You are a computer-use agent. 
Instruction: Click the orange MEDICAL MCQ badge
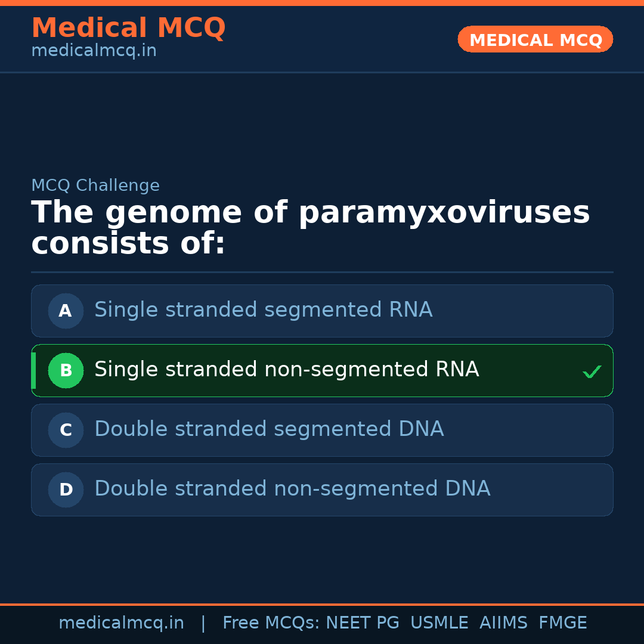coord(535,40)
